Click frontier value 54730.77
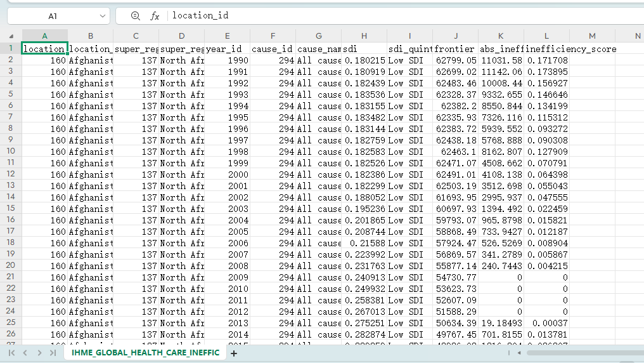 pyautogui.click(x=456, y=277)
